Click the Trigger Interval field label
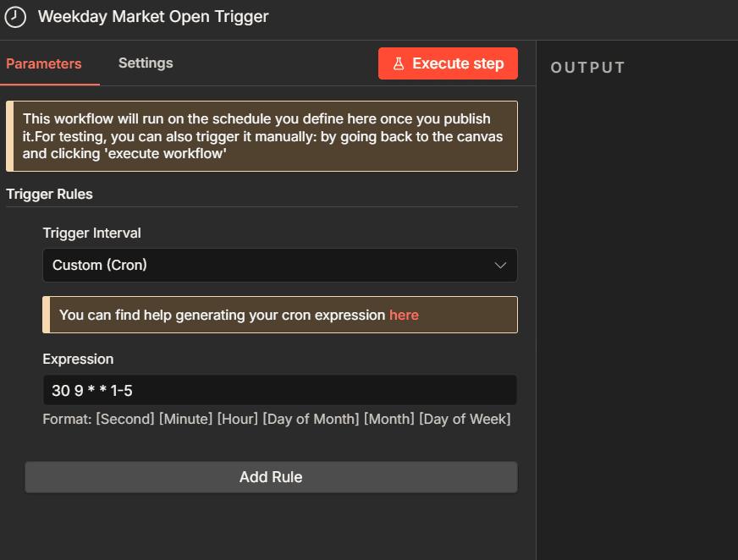Viewport: 738px width, 560px height. (91, 233)
